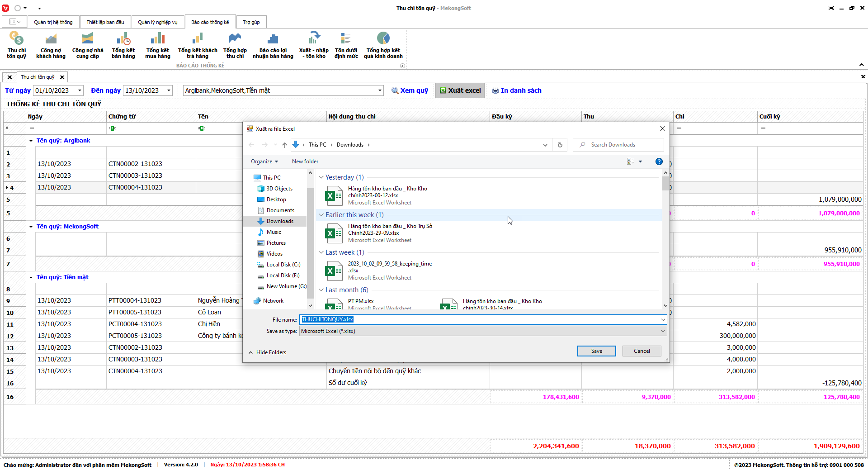Open Xuất - nhập - tồn kho report
Screen dimensions: 868x470
click(x=314, y=44)
